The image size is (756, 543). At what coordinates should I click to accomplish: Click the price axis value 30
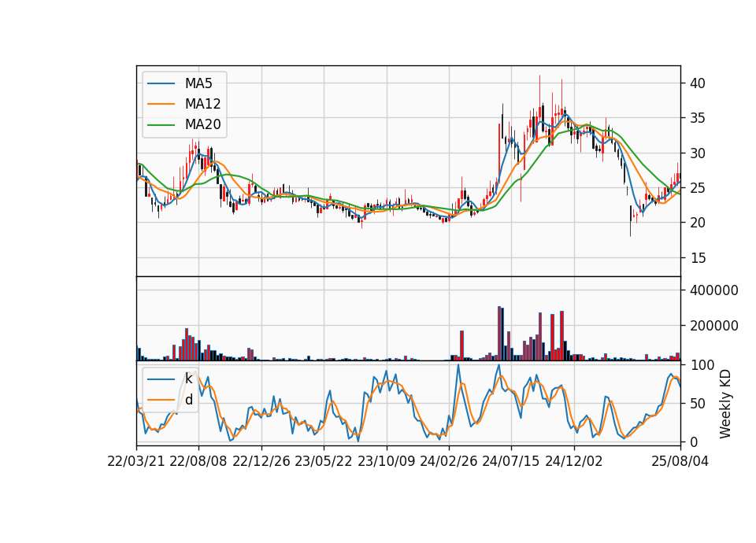click(698, 153)
